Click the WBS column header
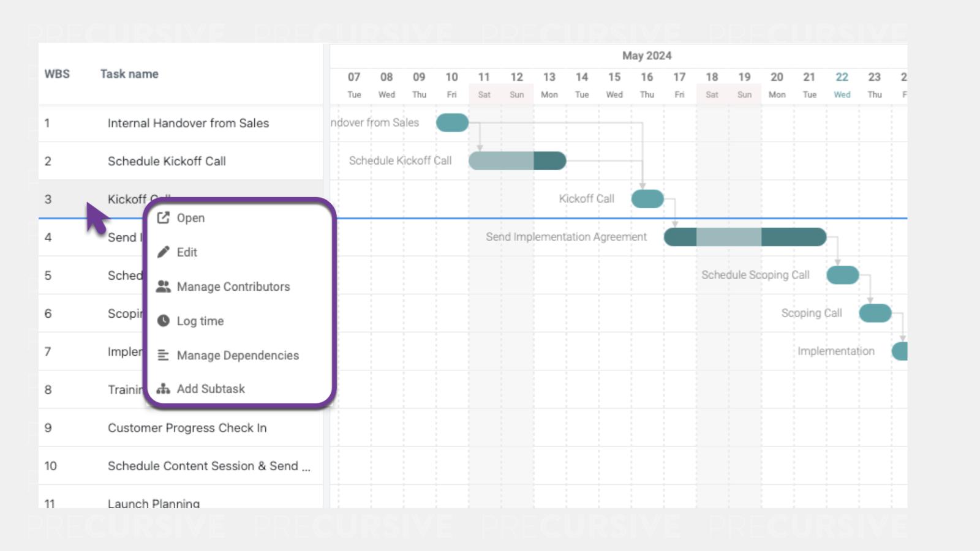This screenshot has height=551, width=980. pos(57,74)
